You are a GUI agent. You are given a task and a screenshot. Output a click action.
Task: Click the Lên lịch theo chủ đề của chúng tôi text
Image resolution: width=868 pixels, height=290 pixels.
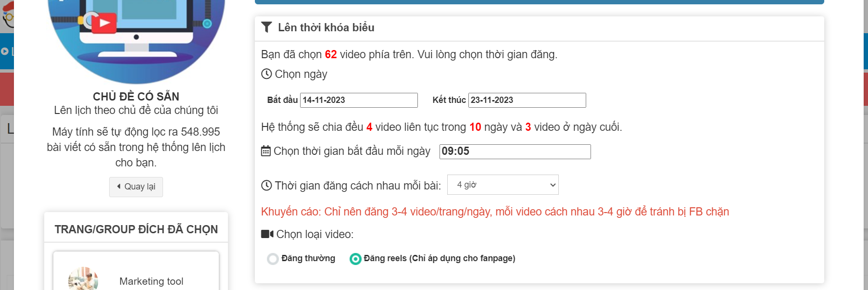pos(136,110)
